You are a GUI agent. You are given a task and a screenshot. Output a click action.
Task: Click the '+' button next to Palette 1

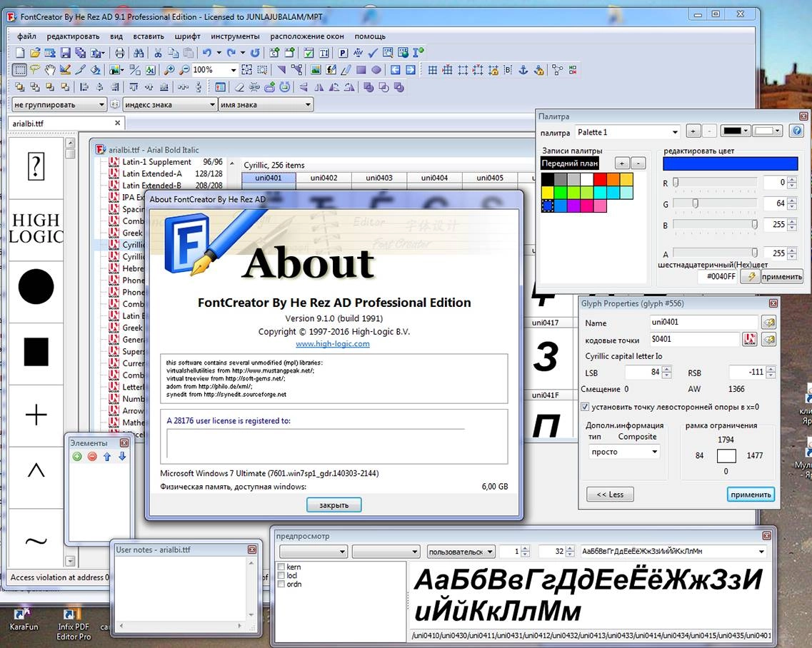693,131
